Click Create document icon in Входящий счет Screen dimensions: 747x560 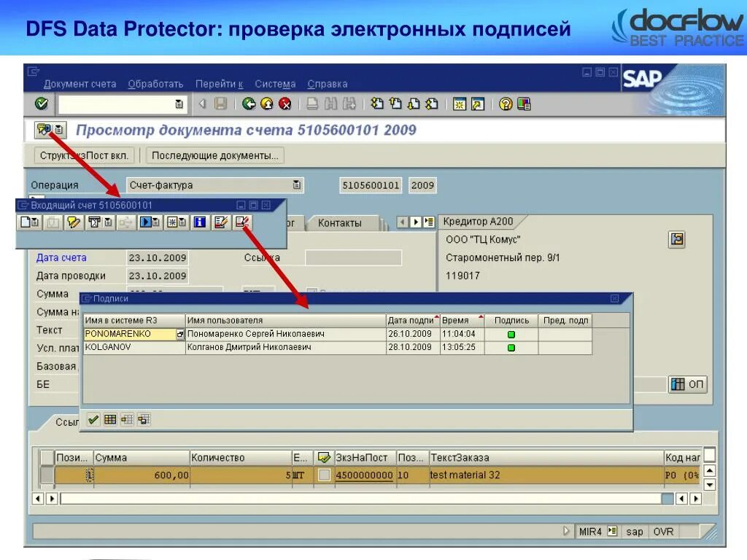(x=26, y=222)
